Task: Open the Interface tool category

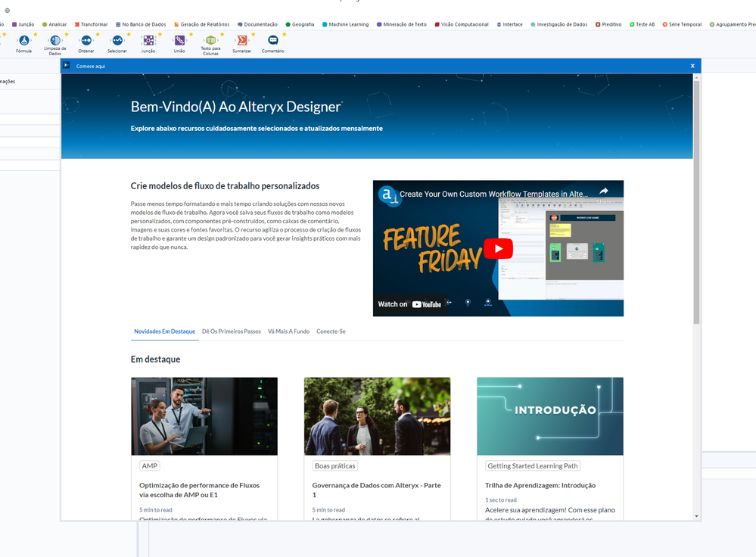Action: (509, 24)
